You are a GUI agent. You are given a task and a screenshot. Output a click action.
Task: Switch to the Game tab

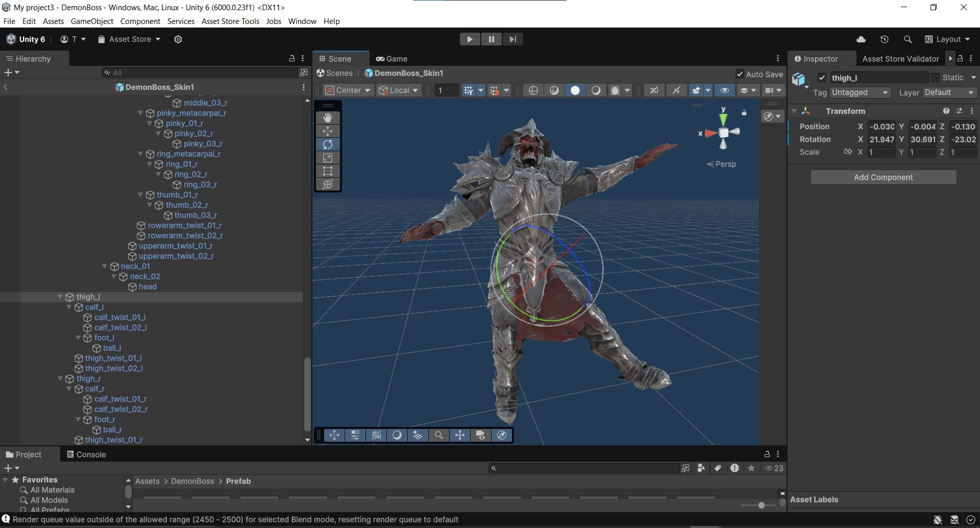(x=391, y=59)
